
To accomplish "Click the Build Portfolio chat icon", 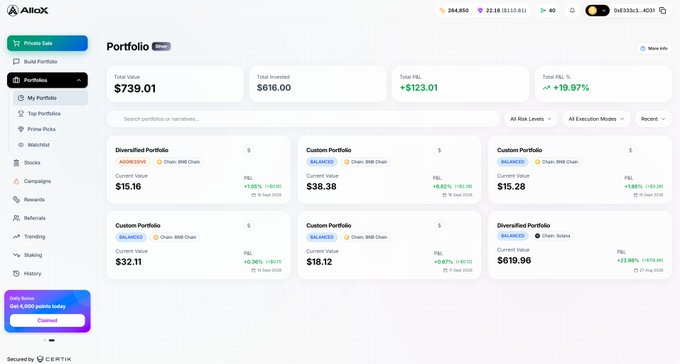I will pos(16,62).
